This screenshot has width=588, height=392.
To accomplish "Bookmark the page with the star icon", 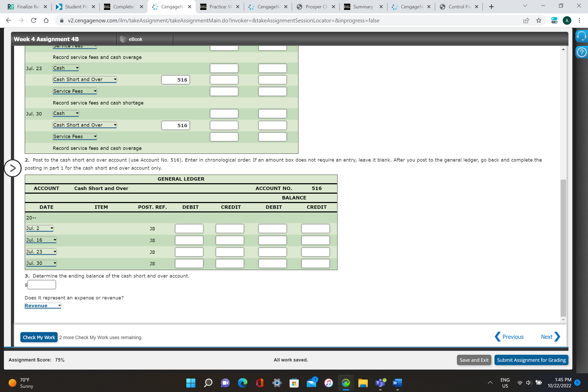I will coord(539,20).
